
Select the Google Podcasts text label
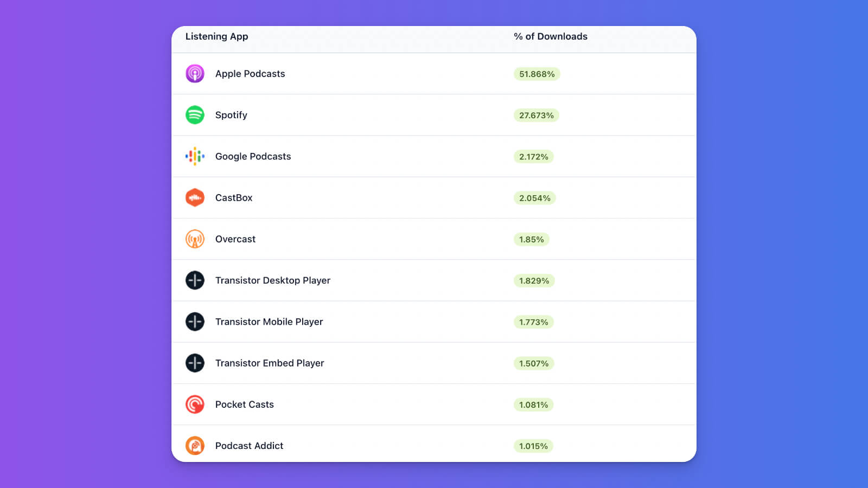point(253,156)
